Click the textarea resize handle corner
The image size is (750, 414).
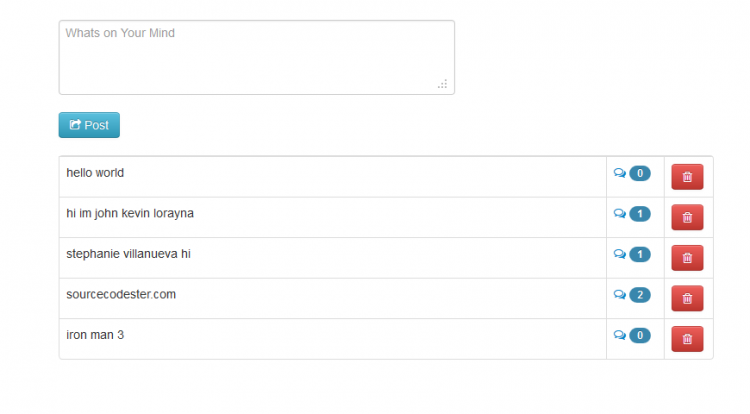(442, 84)
